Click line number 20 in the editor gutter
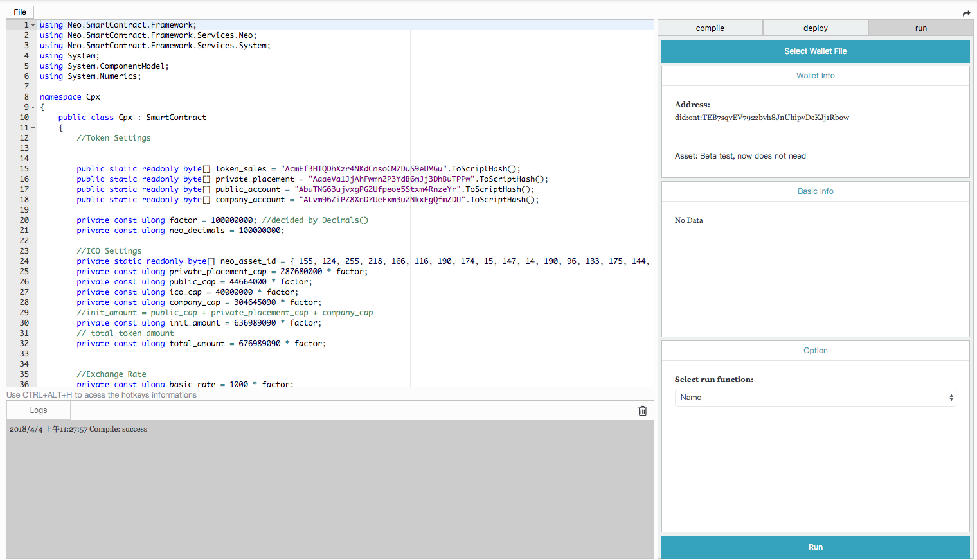 24,220
